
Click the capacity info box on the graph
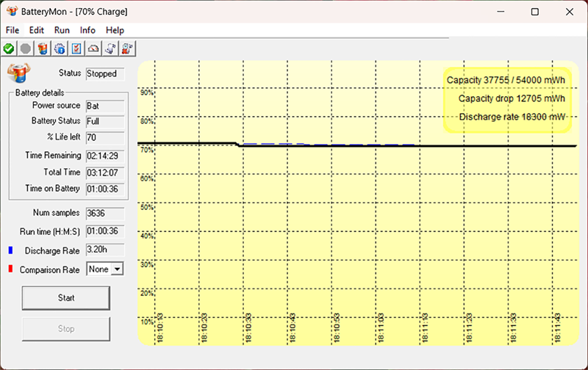(507, 100)
